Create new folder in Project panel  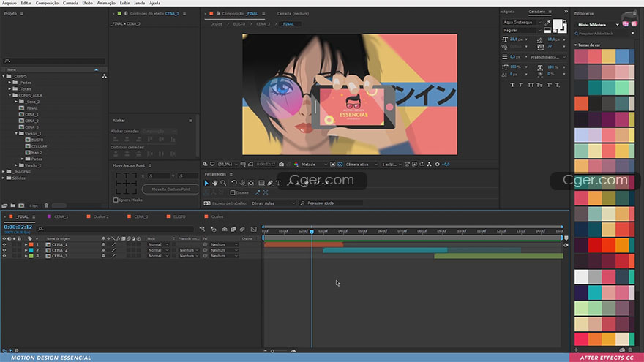coord(12,205)
